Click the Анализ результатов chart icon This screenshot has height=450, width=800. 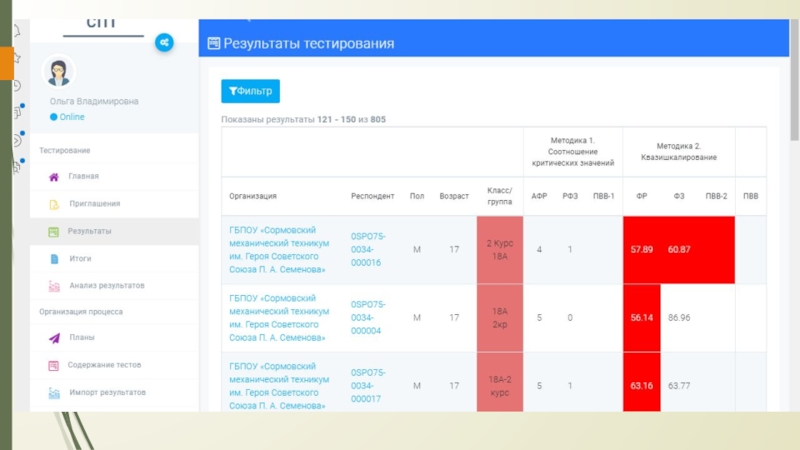(54, 286)
